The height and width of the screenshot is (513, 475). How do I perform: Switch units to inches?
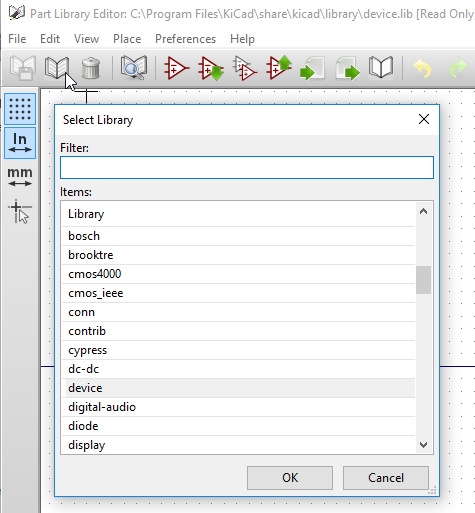20,143
